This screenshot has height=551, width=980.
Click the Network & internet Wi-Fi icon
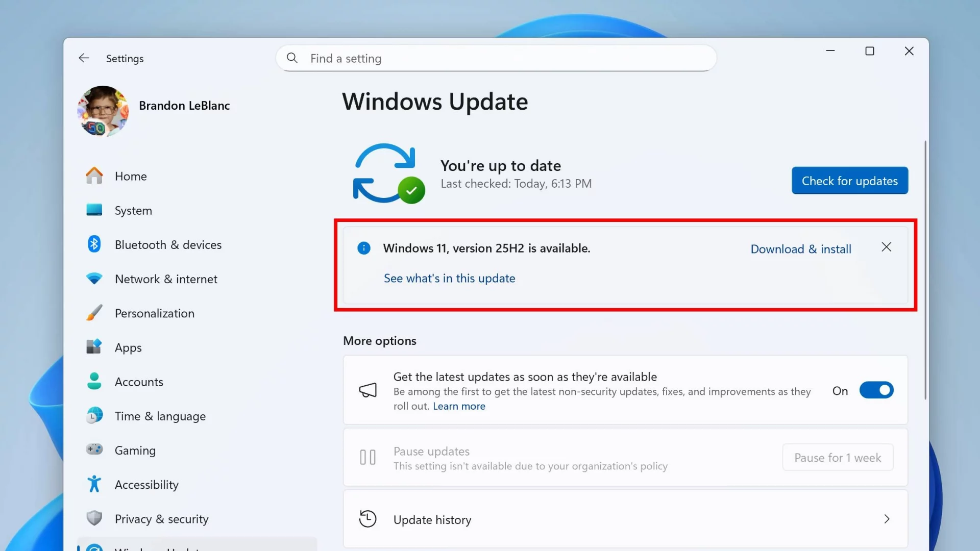point(94,279)
